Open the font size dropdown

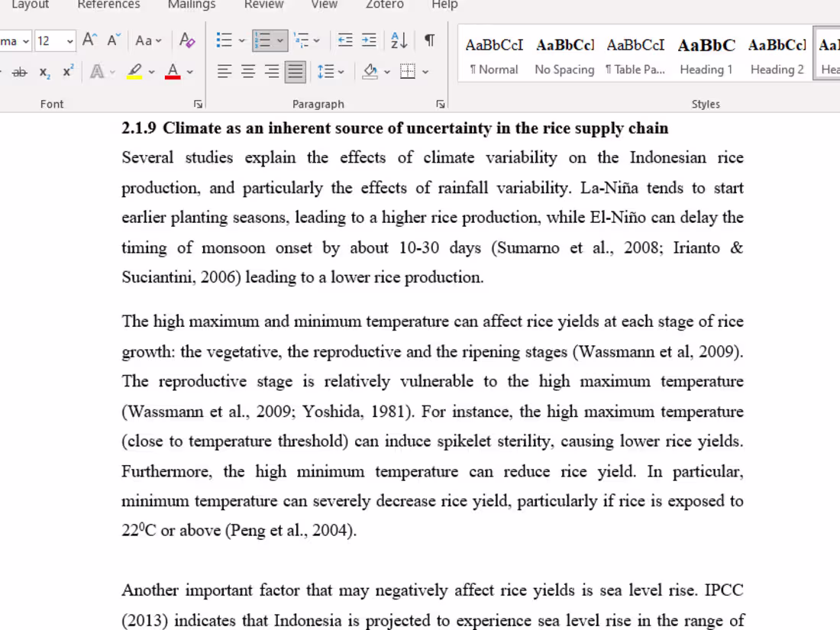pyautogui.click(x=69, y=41)
